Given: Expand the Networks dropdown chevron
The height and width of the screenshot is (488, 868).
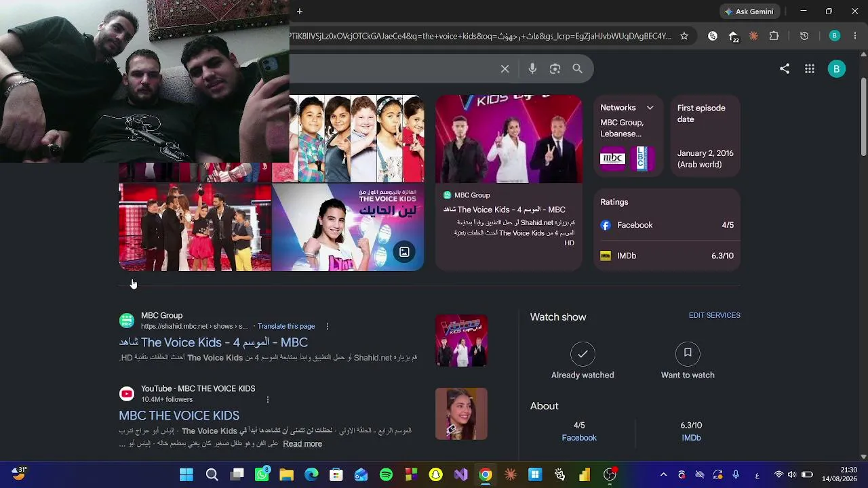Looking at the screenshot, I should point(650,108).
